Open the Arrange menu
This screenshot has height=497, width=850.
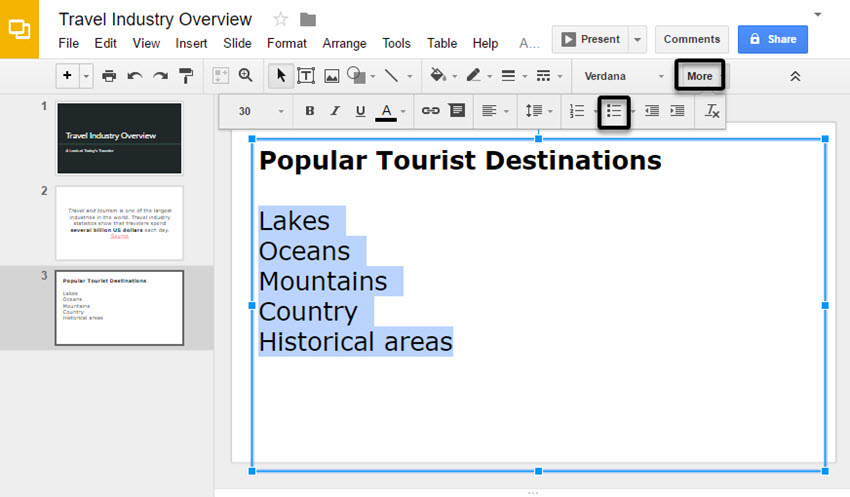click(x=344, y=43)
